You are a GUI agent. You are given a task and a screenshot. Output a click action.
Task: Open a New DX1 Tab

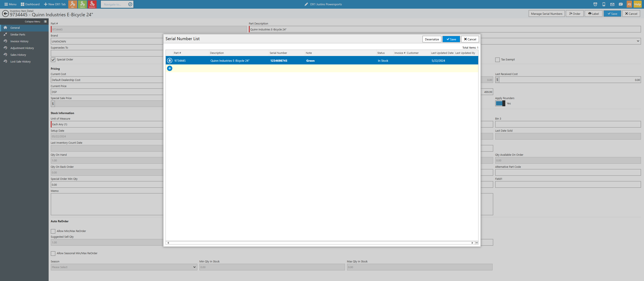(x=55, y=4)
